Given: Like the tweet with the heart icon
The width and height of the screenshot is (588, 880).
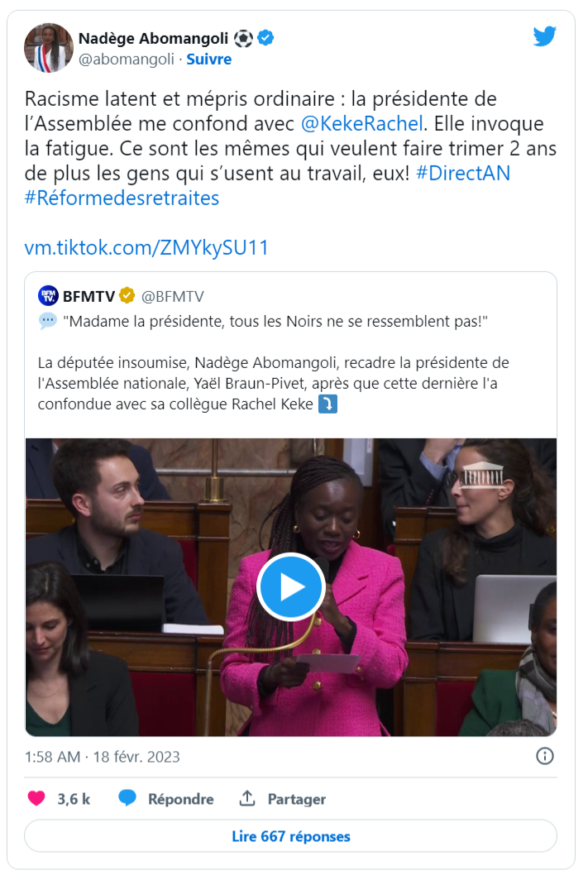Looking at the screenshot, I should point(37,798).
